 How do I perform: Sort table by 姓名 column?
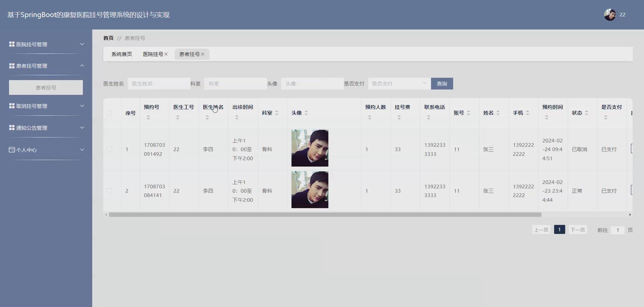(498, 113)
